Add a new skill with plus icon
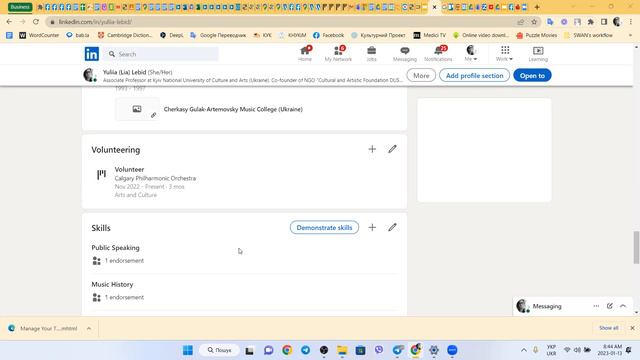Image resolution: width=640 pixels, height=360 pixels. (x=372, y=227)
